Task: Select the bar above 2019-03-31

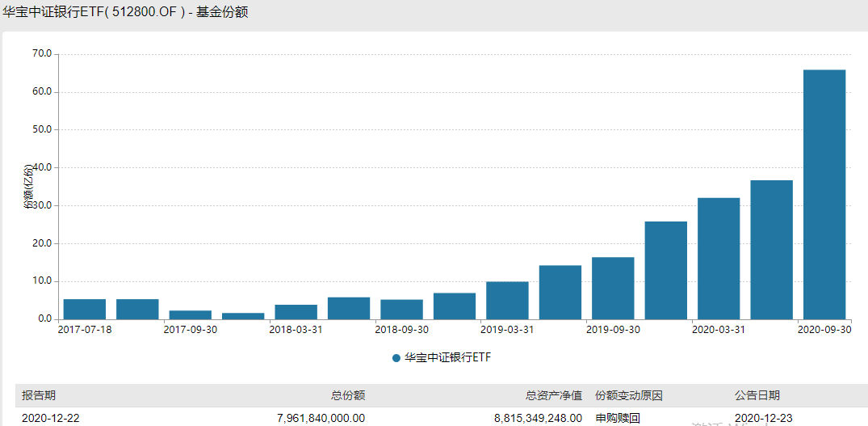Action: point(507,301)
